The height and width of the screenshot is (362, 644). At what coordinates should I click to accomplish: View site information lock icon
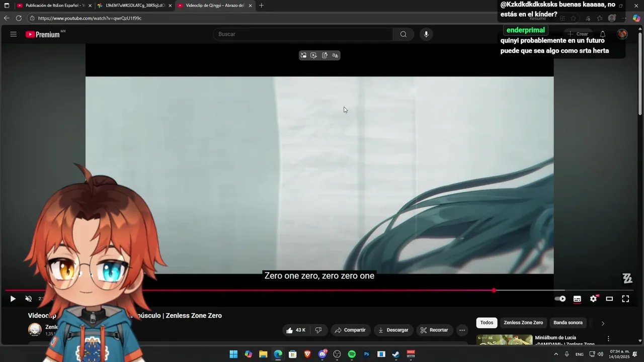[x=32, y=18]
